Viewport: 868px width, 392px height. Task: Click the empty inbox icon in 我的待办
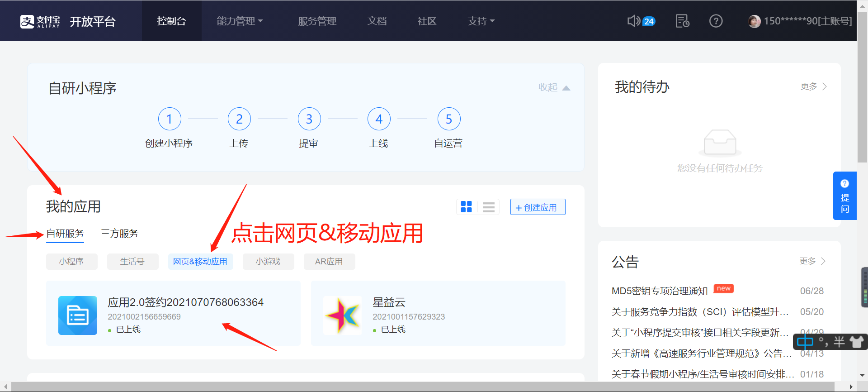click(720, 143)
